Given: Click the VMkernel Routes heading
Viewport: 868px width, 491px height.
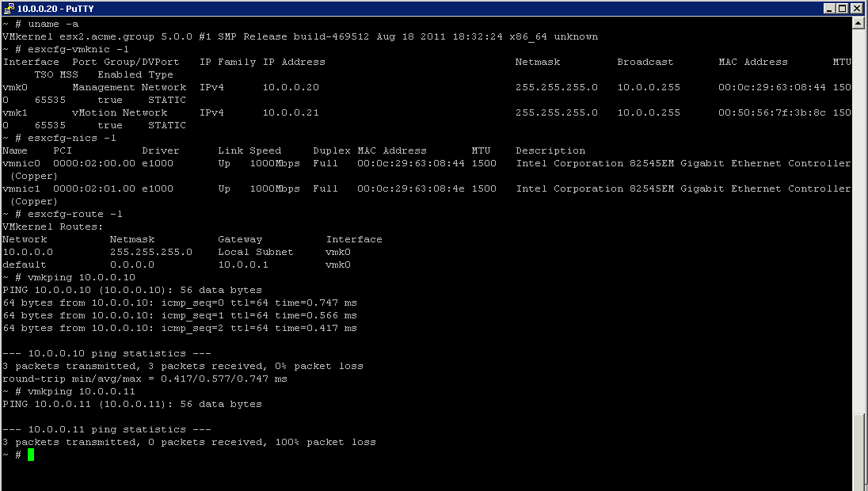Looking at the screenshot, I should click(x=51, y=226).
